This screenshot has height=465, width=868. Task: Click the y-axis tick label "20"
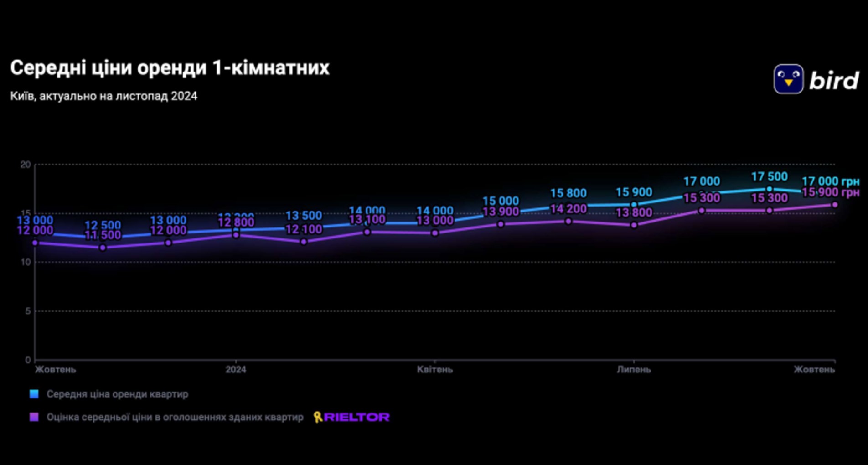pyautogui.click(x=26, y=165)
